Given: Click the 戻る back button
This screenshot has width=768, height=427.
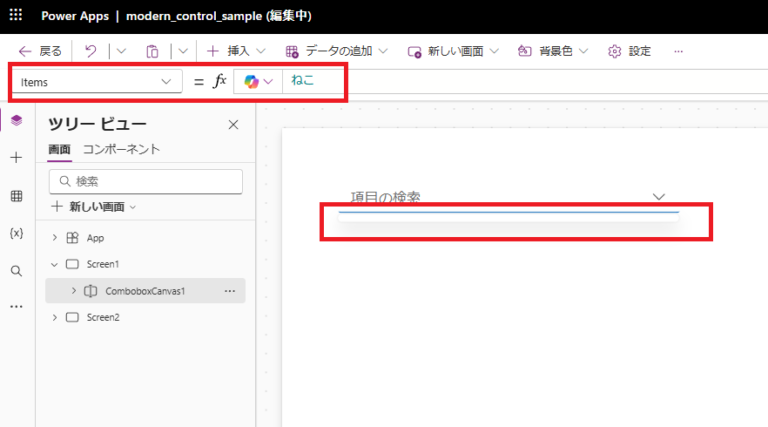Looking at the screenshot, I should click(40, 51).
